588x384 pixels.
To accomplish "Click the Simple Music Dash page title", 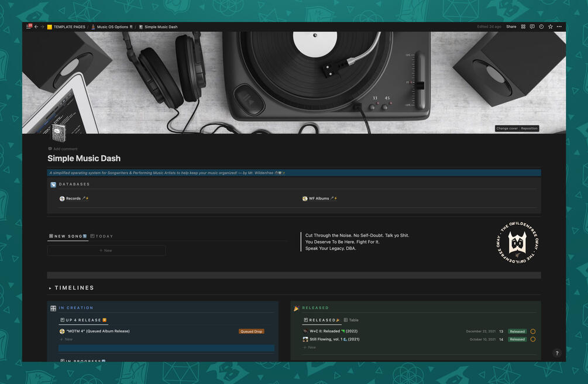I will [84, 159].
